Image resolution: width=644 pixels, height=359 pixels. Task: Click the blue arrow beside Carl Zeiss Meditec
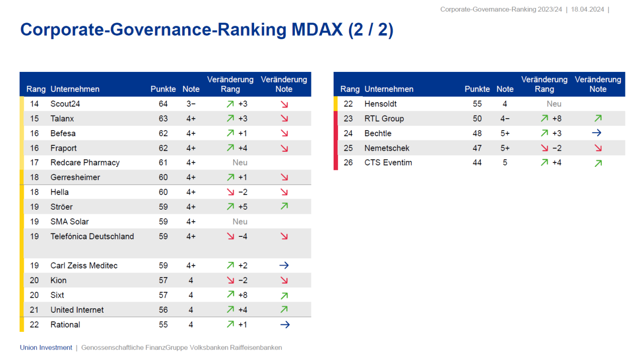[x=284, y=265]
